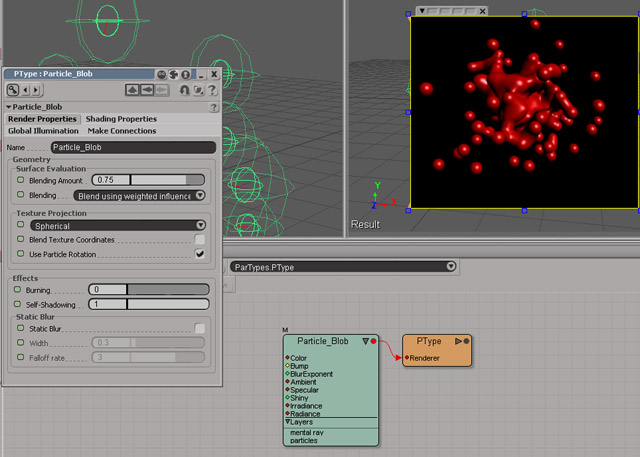Click the animation marker beside Burning
This screenshot has width=640, height=457.
pyautogui.click(x=17, y=289)
